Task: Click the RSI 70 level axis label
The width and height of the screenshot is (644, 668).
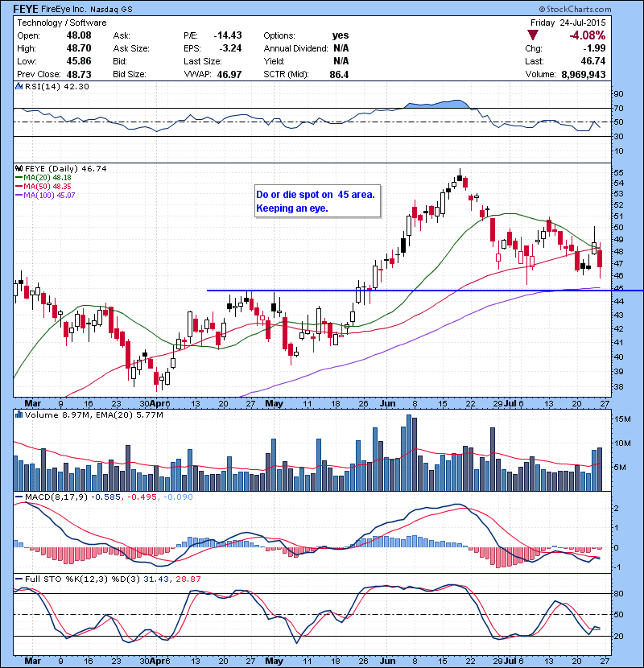Action: 618,108
